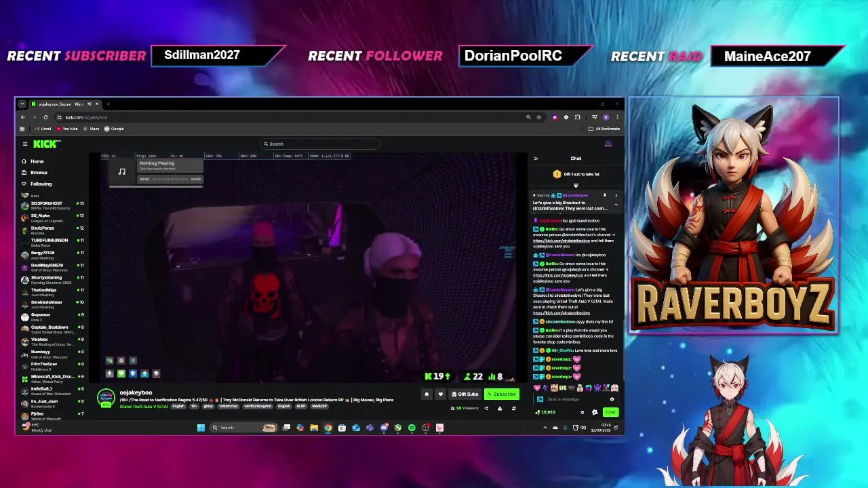Go back in the browser

(22, 117)
